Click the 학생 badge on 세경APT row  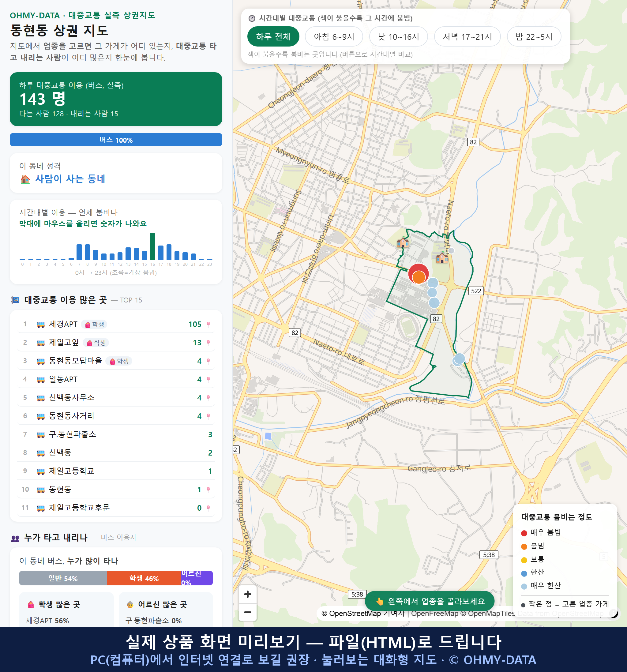click(x=94, y=325)
